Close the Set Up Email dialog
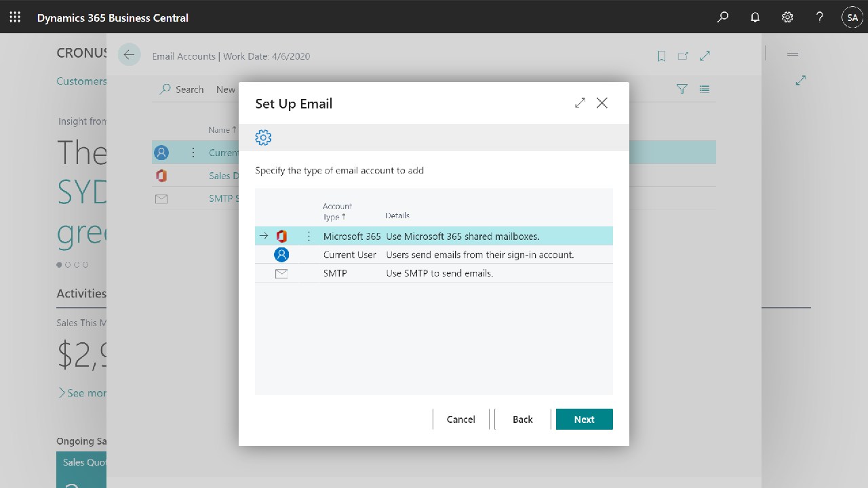The image size is (868, 488). point(602,103)
